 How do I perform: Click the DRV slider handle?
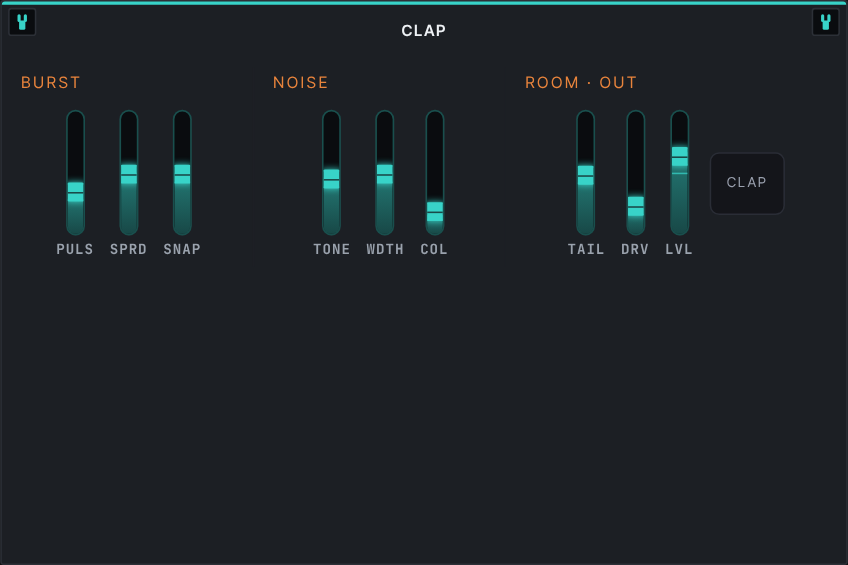point(636,207)
